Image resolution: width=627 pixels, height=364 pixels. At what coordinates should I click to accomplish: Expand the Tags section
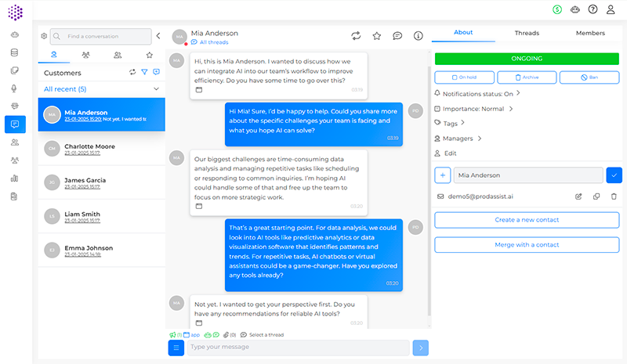pos(462,123)
